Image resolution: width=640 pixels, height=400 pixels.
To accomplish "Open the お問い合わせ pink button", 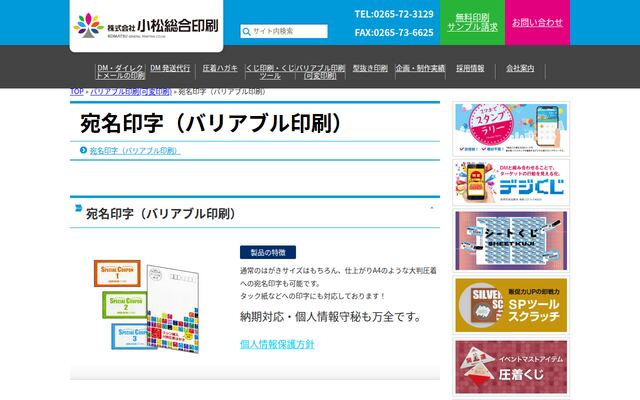I will 537,22.
